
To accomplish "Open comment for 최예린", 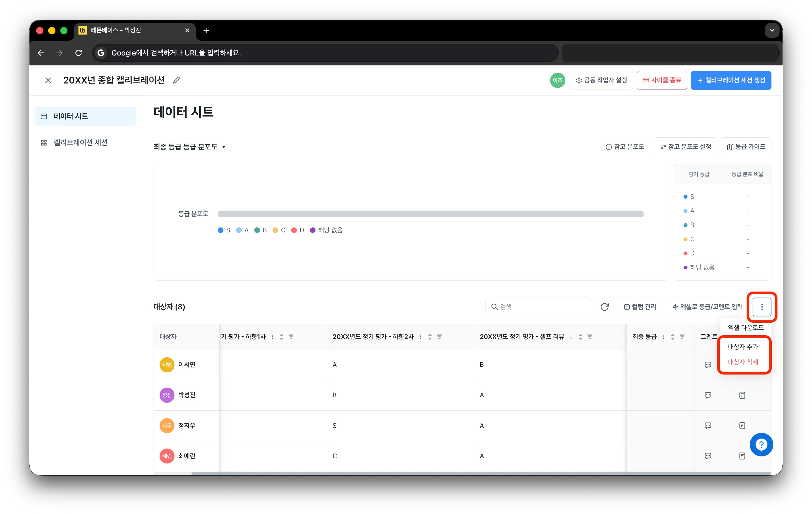I will tap(708, 456).
